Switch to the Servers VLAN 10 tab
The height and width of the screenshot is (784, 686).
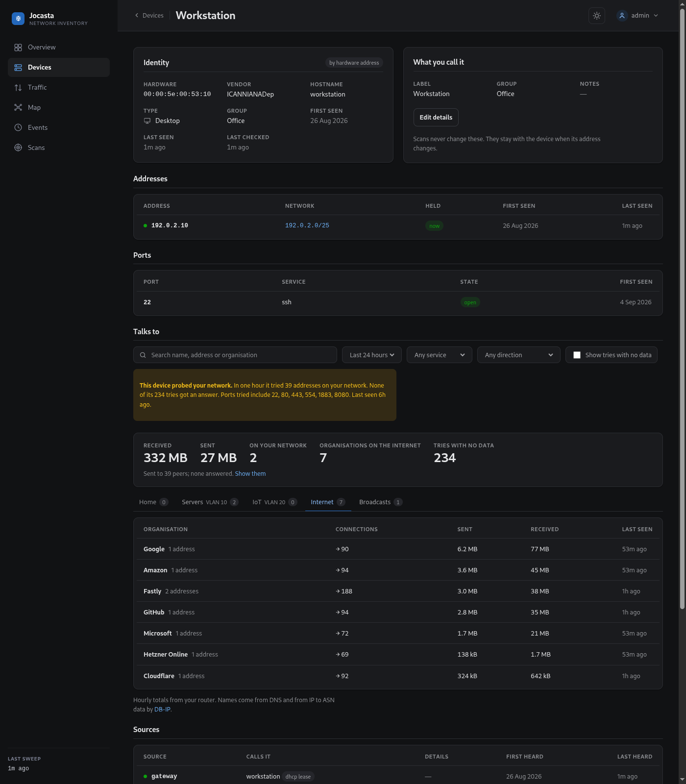210,502
